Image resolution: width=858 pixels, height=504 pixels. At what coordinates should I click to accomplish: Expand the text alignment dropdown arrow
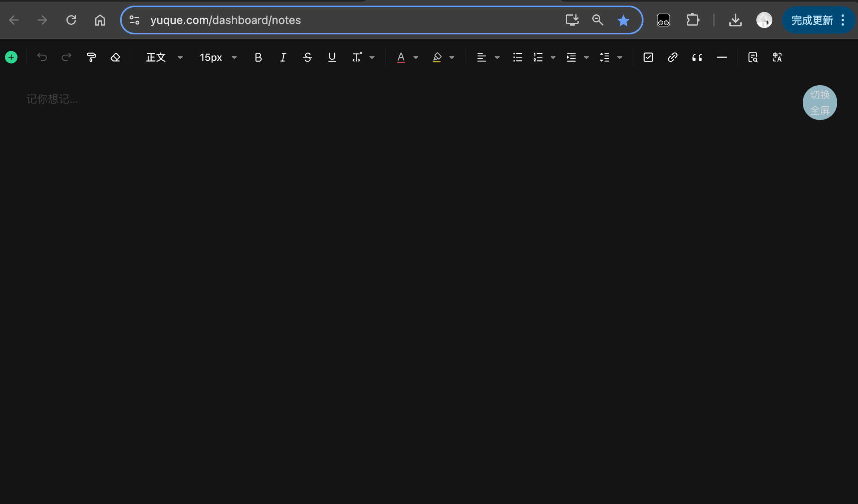pyautogui.click(x=497, y=58)
